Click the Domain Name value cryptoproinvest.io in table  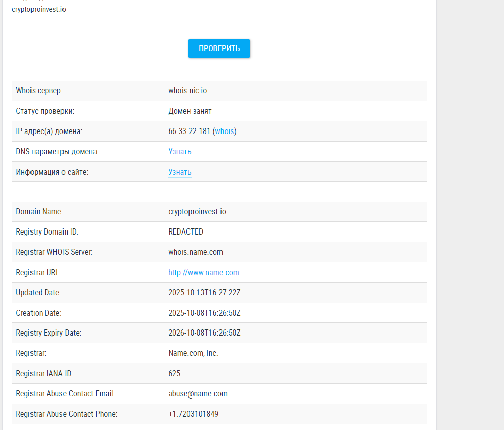coord(197,212)
